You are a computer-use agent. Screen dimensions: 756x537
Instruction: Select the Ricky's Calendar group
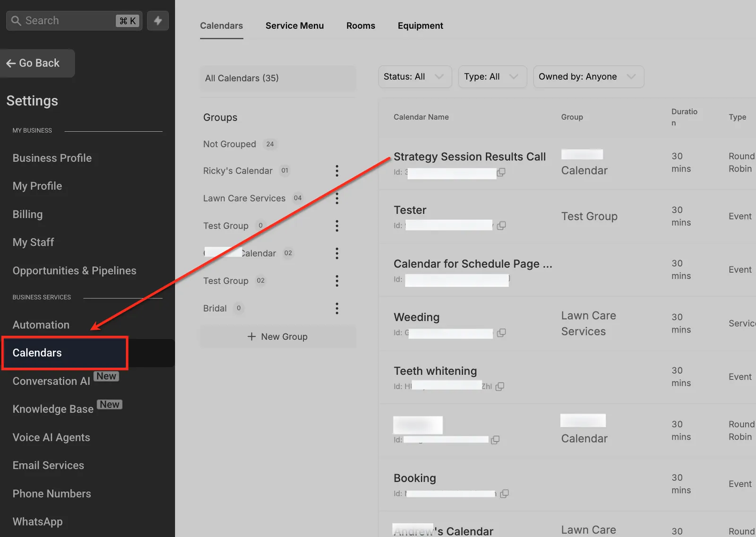click(238, 171)
